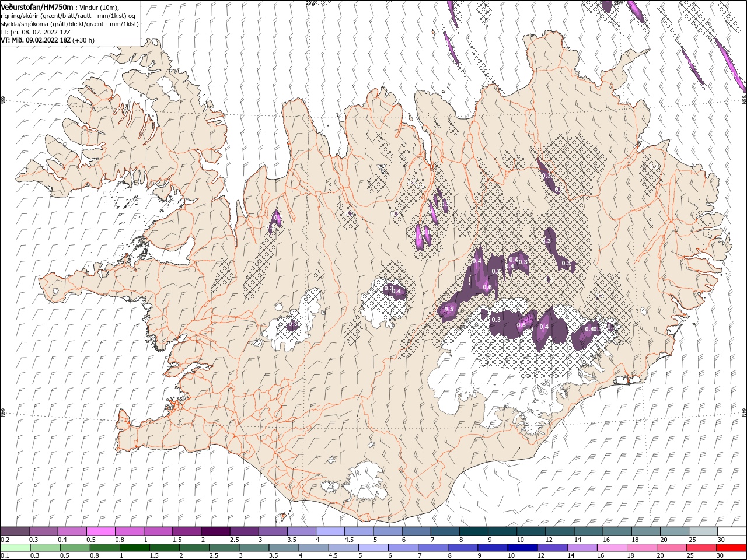The height and width of the screenshot is (560, 747).
Task: Click the IT: þri. 08. 02. 2022 12Z line
Action: click(x=36, y=32)
